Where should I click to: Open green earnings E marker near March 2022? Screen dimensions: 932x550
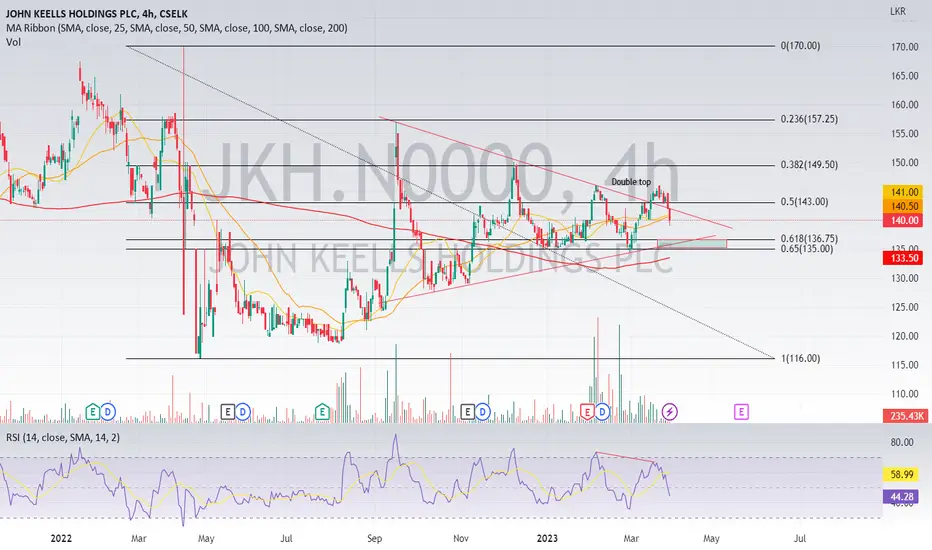(x=92, y=411)
